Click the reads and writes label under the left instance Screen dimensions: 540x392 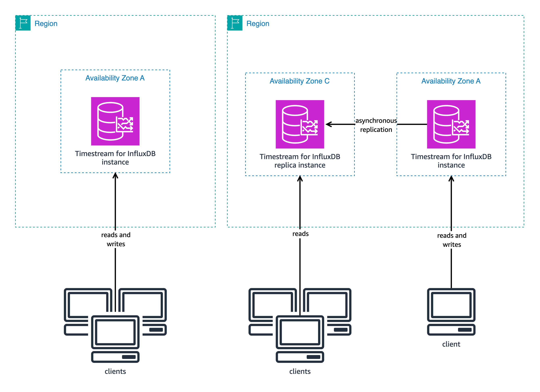click(115, 239)
